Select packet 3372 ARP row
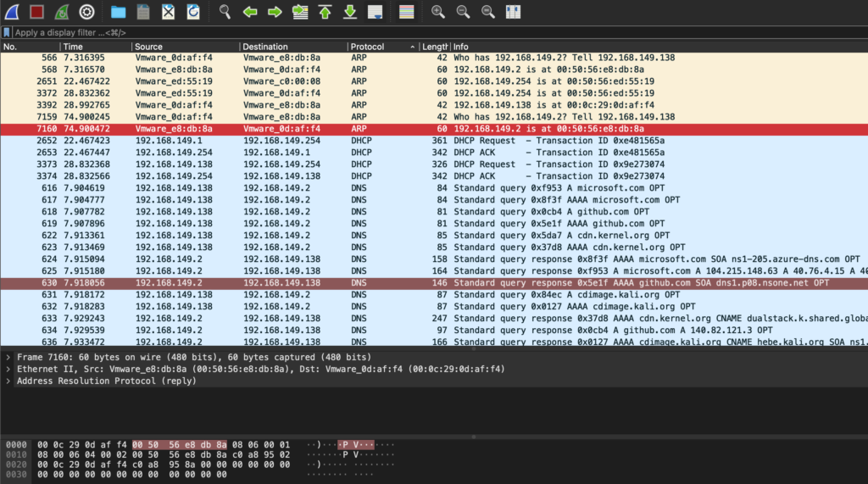The image size is (868, 484). pyautogui.click(x=434, y=93)
